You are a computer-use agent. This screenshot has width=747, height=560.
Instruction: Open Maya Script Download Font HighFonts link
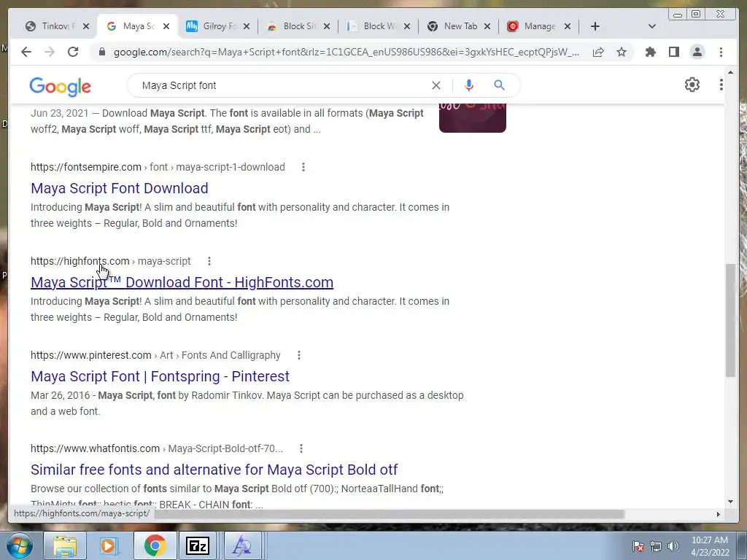click(182, 282)
